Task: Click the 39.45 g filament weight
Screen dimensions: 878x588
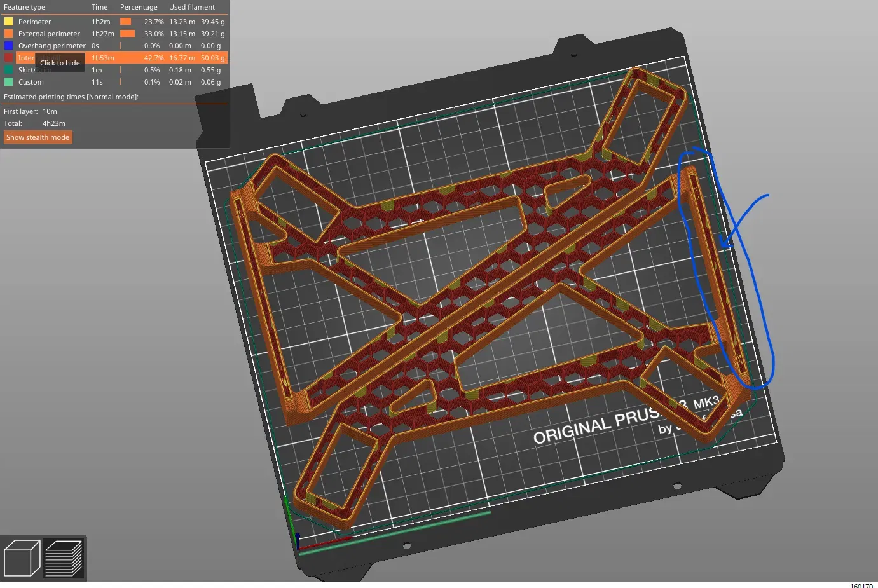Action: pyautogui.click(x=213, y=22)
